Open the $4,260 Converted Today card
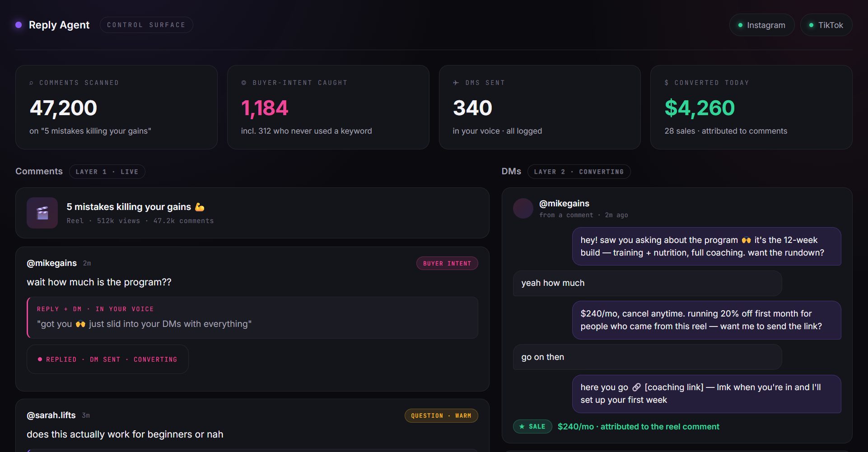Screen dimensions: 868x452 pos(751,107)
